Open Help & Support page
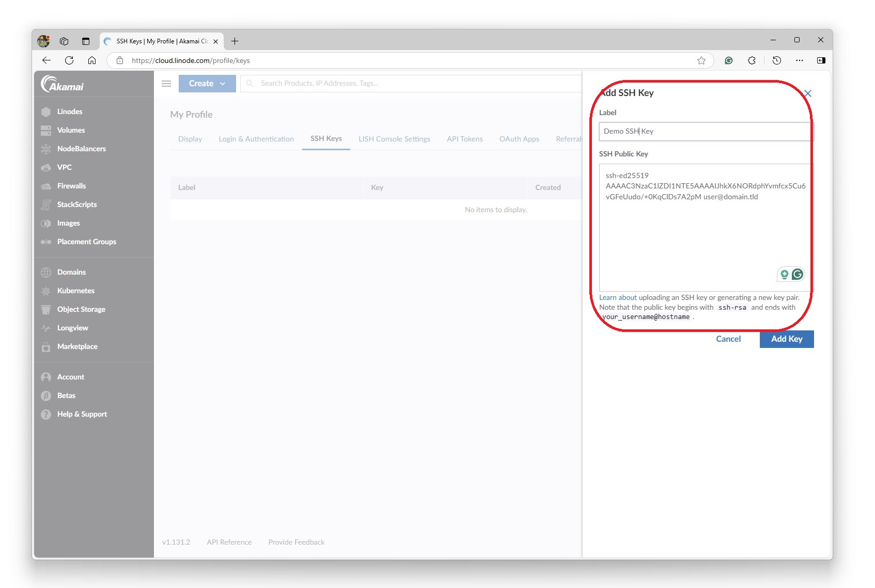875x588 pixels. (82, 414)
